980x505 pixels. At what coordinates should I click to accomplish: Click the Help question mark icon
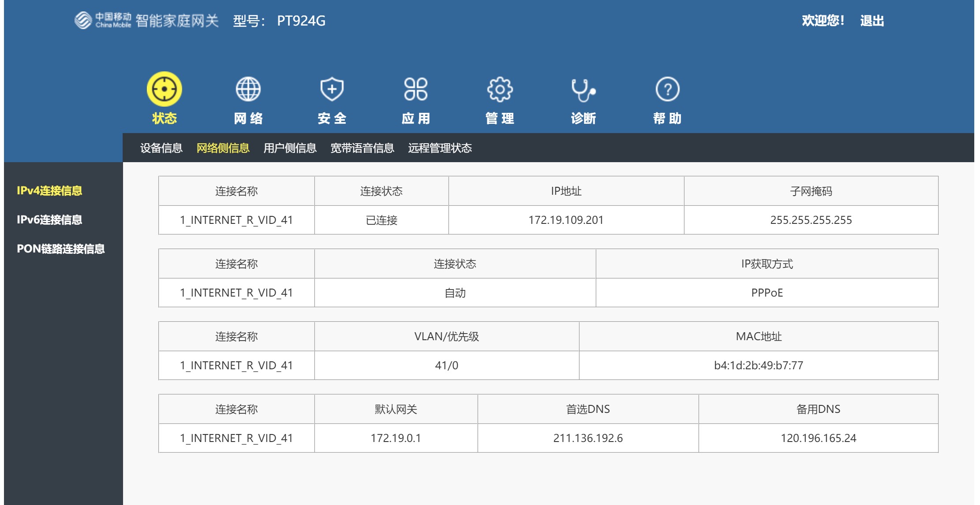point(667,89)
